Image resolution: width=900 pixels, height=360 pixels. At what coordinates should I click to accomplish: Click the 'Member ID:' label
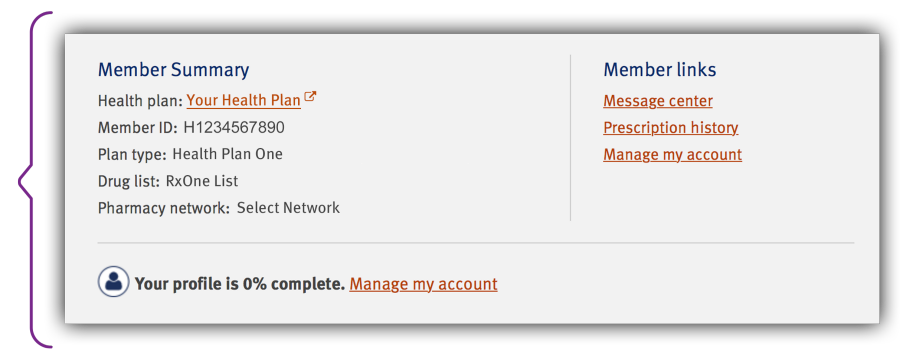[138, 127]
